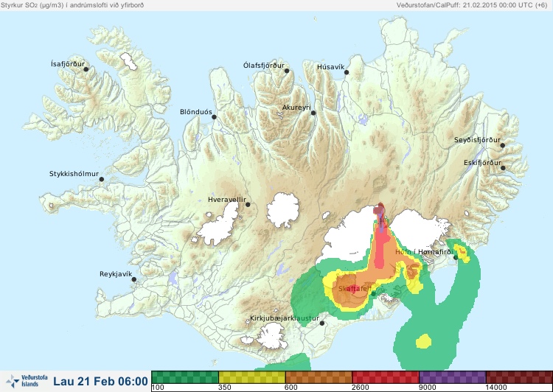Click the Skaftafell label text
The height and width of the screenshot is (392, 553).
tap(355, 289)
